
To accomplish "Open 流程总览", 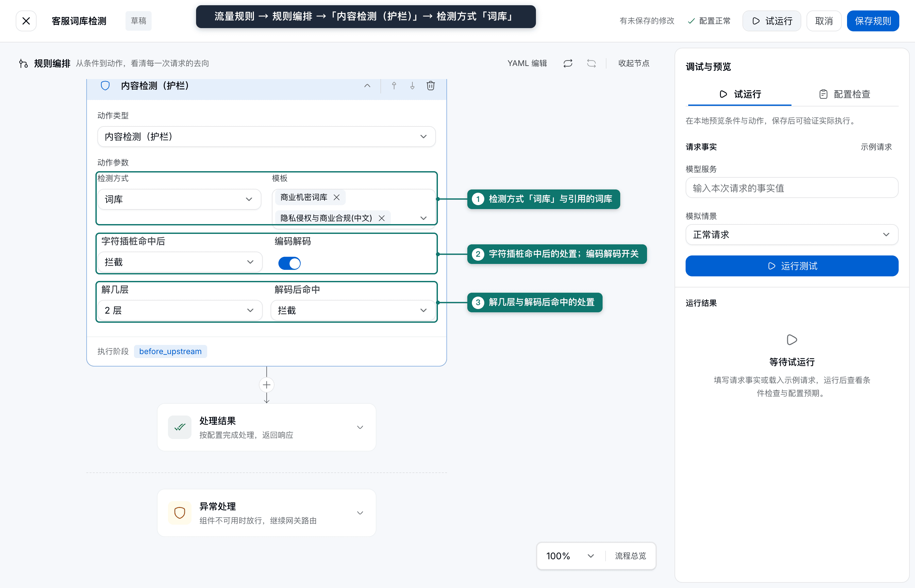I will [x=630, y=556].
